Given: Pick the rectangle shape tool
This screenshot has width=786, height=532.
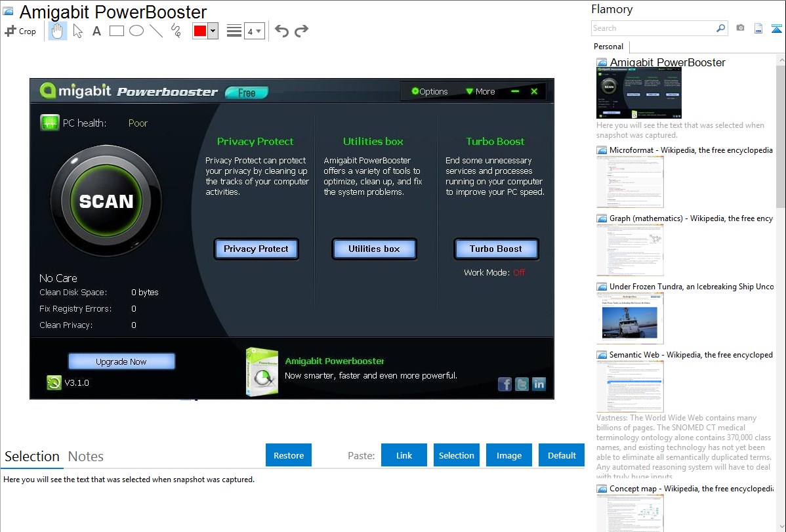Looking at the screenshot, I should tap(116, 31).
